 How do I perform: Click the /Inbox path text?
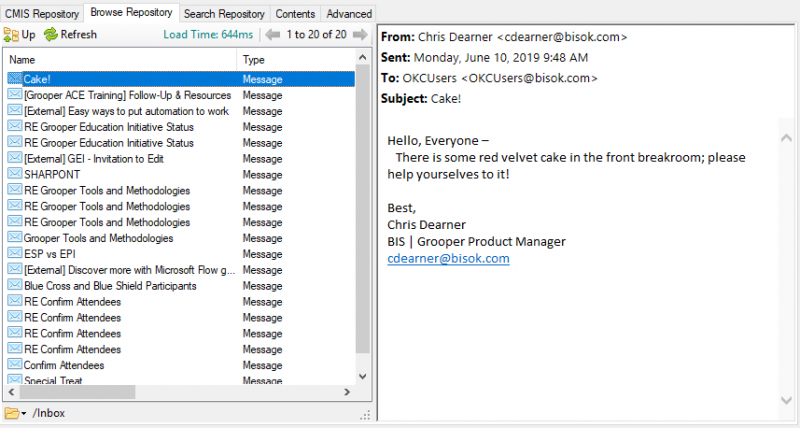(49, 413)
